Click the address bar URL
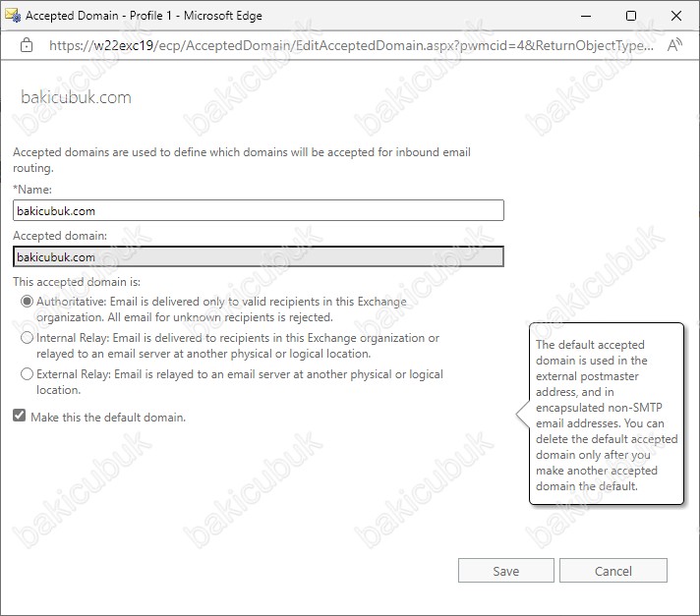Image resolution: width=700 pixels, height=616 pixels. coord(351,45)
